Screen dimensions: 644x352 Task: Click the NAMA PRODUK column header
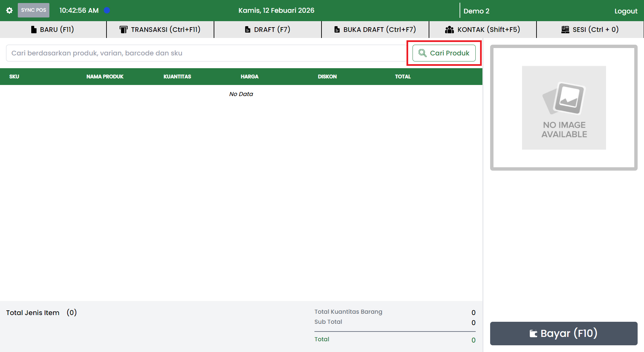105,77
